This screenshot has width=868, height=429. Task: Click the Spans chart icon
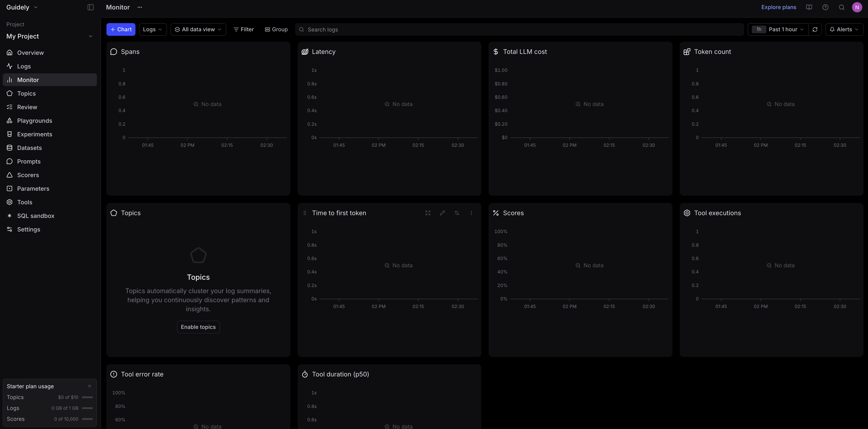pyautogui.click(x=113, y=52)
